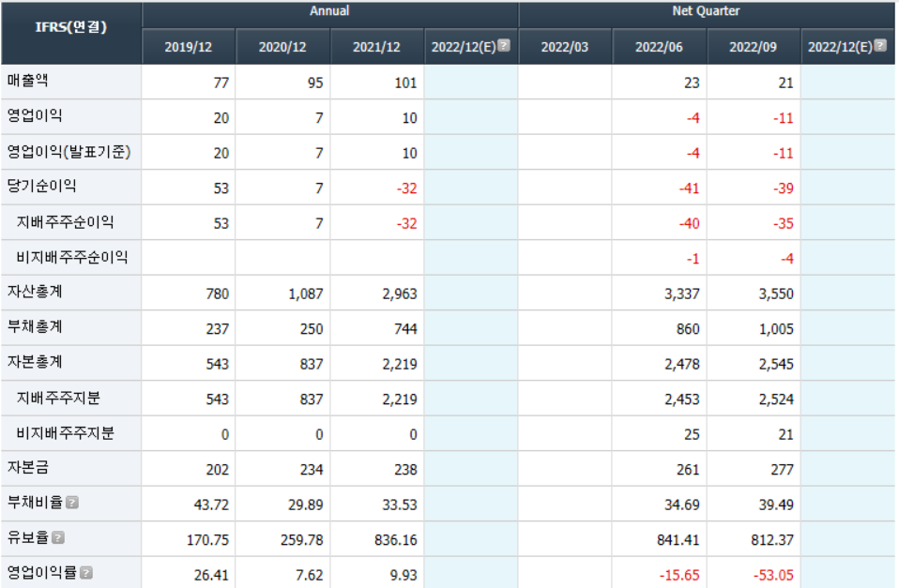Screen dimensions: 899x588
Task: Click the 2022/03 column header
Action: [565, 47]
